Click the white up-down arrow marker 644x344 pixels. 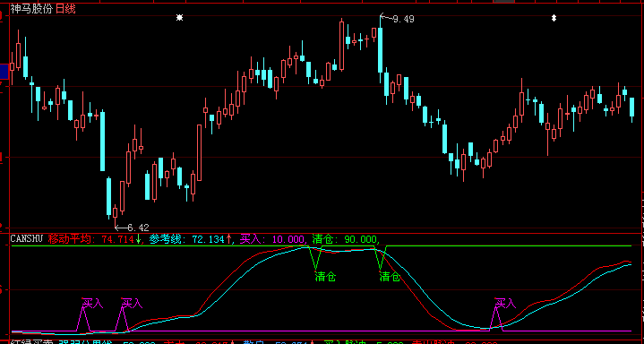coord(554,18)
